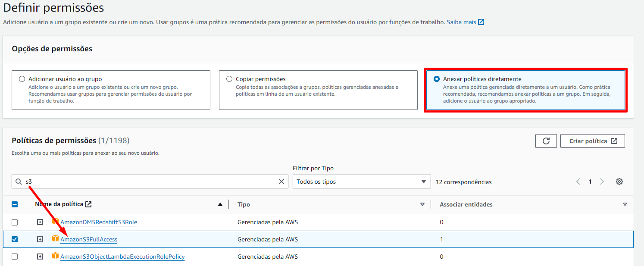Click the refresh policies icon button
Image resolution: width=644 pixels, height=266 pixels.
click(x=546, y=141)
